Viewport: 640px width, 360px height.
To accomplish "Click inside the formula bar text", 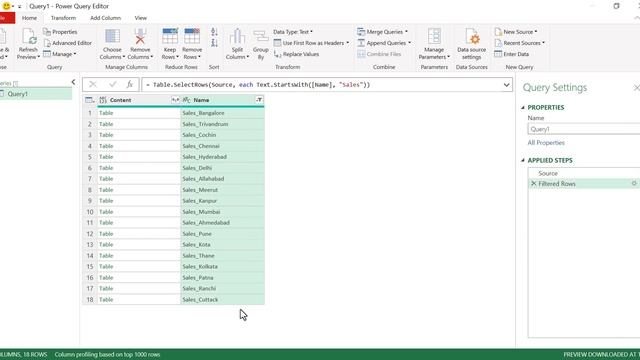I will pyautogui.click(x=258, y=85).
